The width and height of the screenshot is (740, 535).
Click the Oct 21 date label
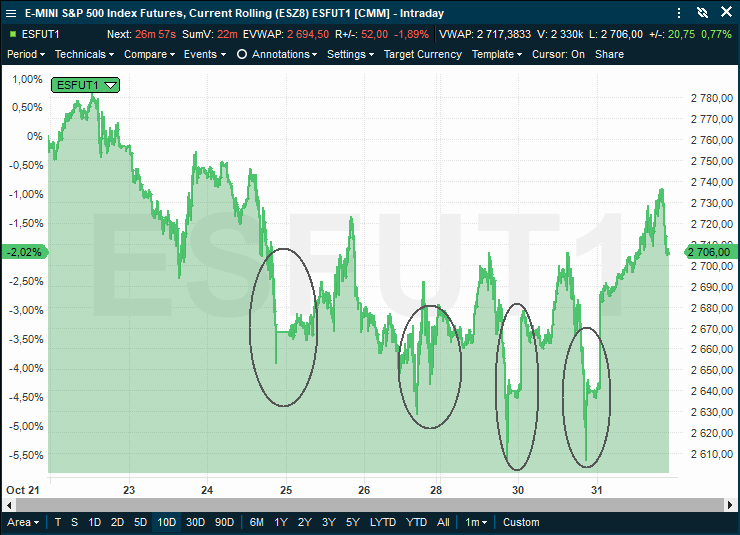(23, 490)
